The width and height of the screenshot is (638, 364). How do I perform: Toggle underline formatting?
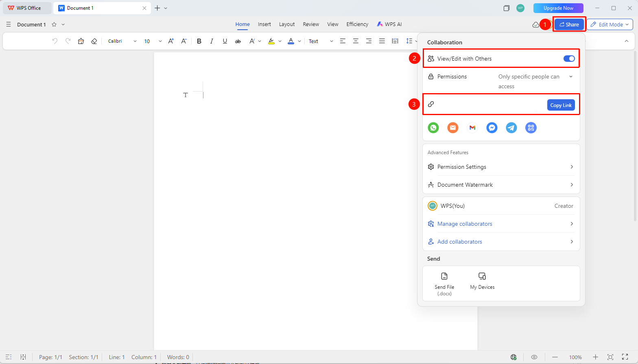pyautogui.click(x=225, y=41)
